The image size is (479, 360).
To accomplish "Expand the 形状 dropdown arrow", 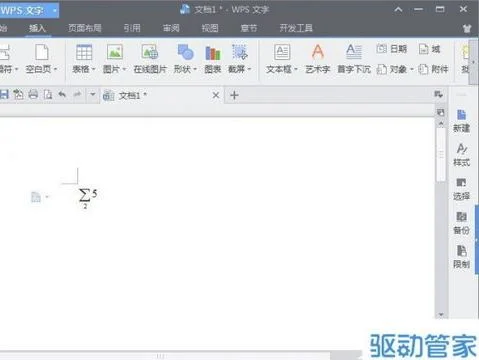I will pos(195,69).
